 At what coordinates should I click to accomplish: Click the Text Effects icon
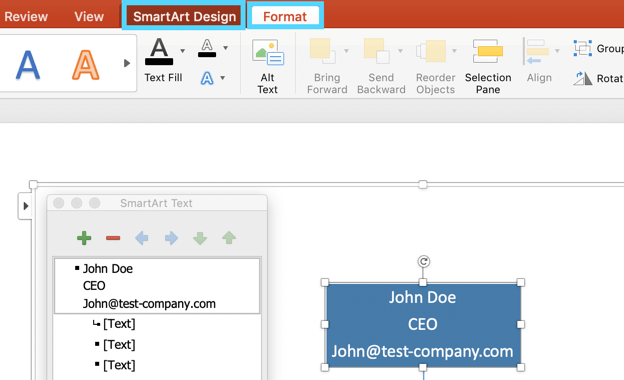[207, 78]
